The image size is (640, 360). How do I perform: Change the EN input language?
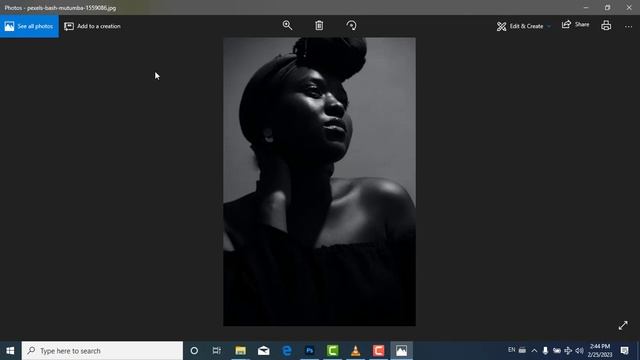[511, 350]
